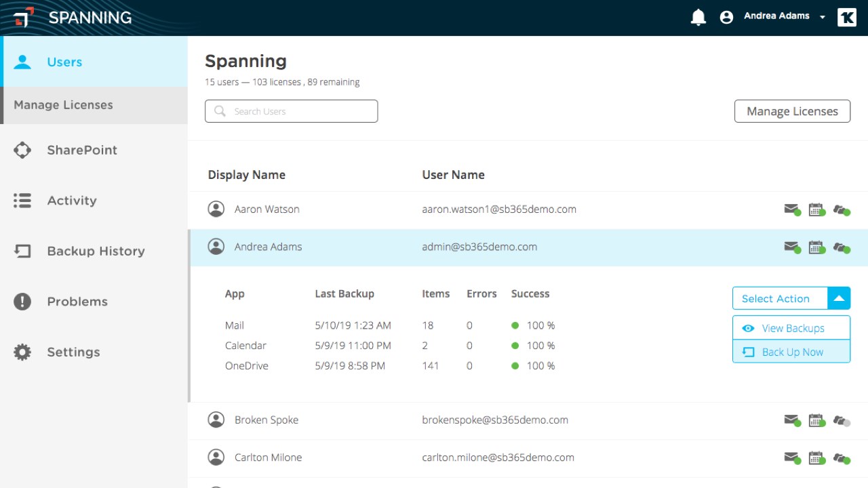Image resolution: width=868 pixels, height=488 pixels.
Task: Click Carlton Milone's calendar status icon
Action: click(x=816, y=458)
